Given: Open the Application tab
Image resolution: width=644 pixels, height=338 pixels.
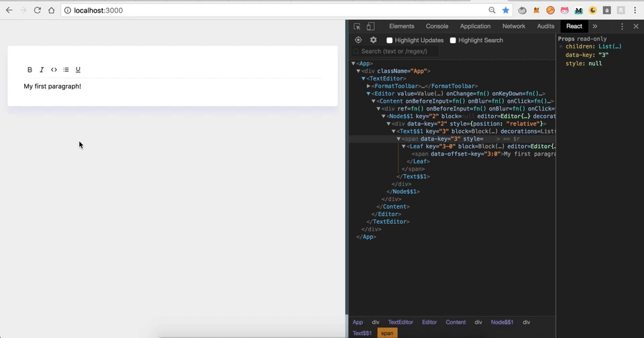Looking at the screenshot, I should 475,26.
